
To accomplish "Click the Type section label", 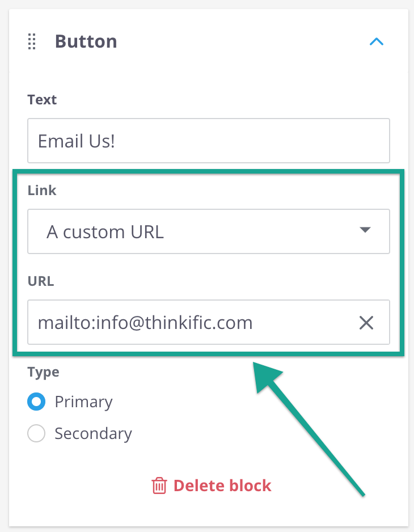I will tap(44, 372).
